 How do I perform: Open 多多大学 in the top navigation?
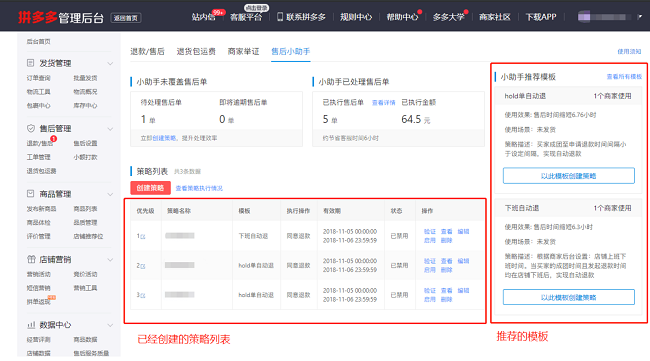click(449, 17)
